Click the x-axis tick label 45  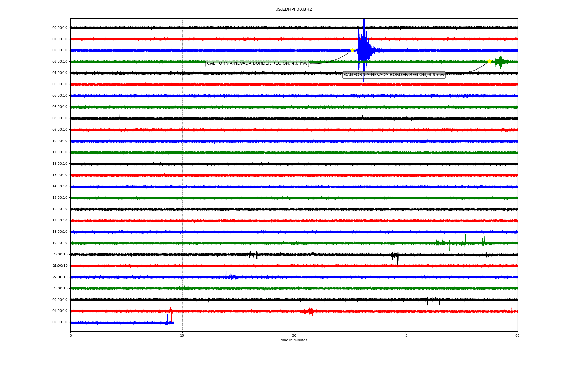click(406, 335)
